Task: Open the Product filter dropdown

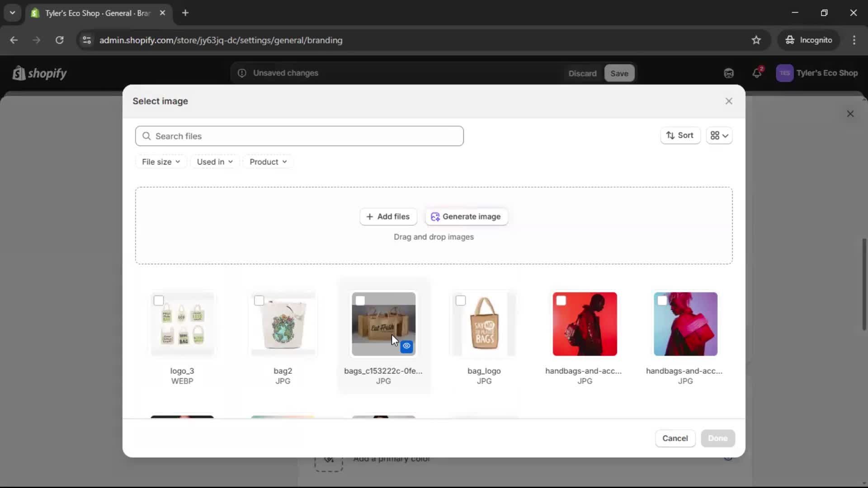Action: click(268, 161)
